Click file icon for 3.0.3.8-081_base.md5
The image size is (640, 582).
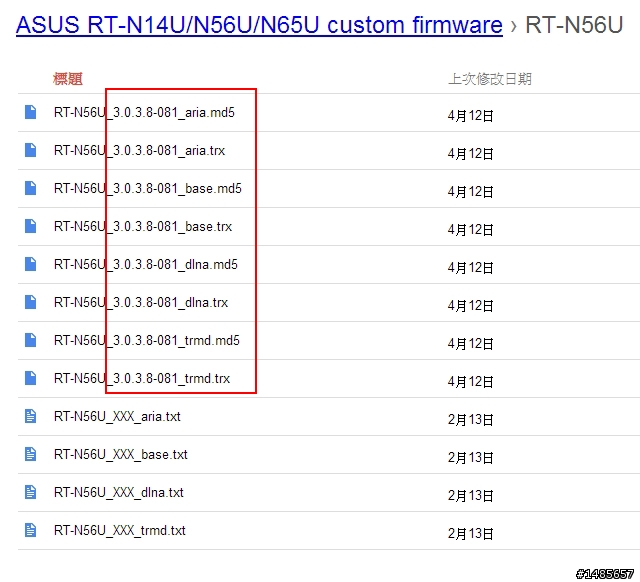[x=31, y=188]
